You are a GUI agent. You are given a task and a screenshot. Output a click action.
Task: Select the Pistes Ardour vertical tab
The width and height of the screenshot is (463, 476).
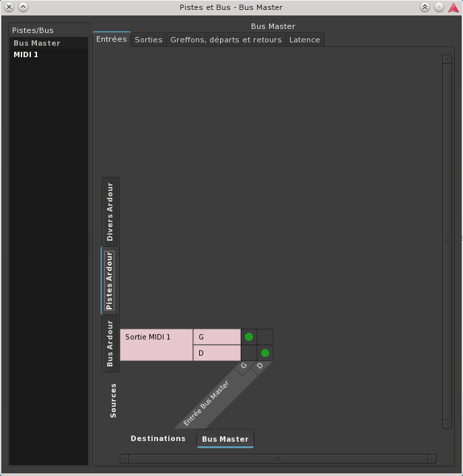110,281
